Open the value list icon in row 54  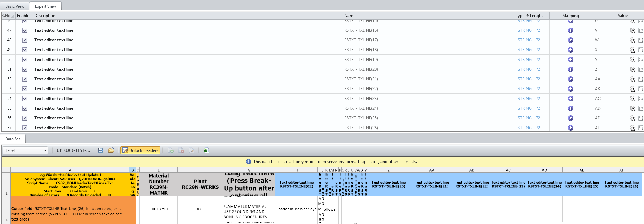tap(641, 99)
